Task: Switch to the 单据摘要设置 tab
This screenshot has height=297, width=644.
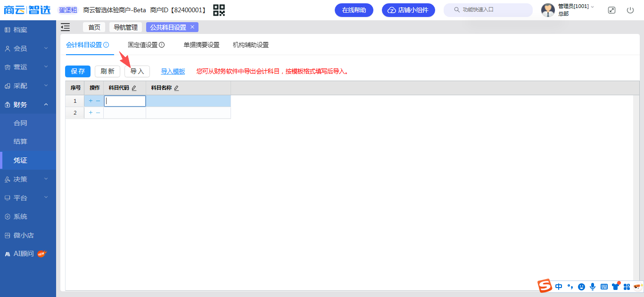Action: coord(201,45)
